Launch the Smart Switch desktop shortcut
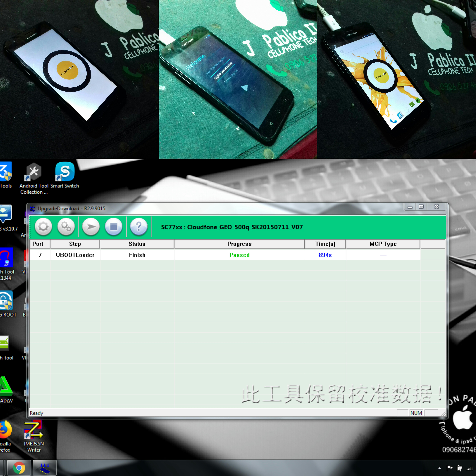The image size is (476, 476). point(65,175)
